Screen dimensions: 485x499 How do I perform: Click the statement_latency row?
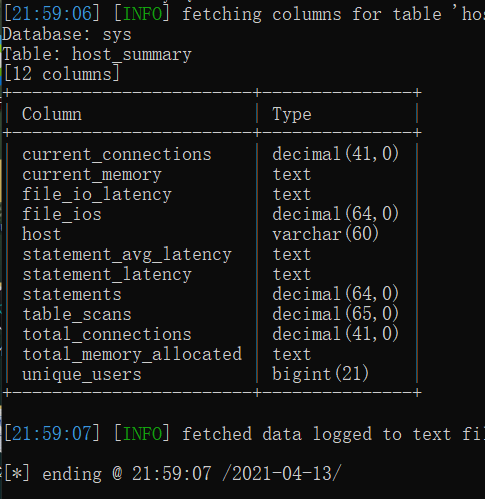pyautogui.click(x=107, y=275)
